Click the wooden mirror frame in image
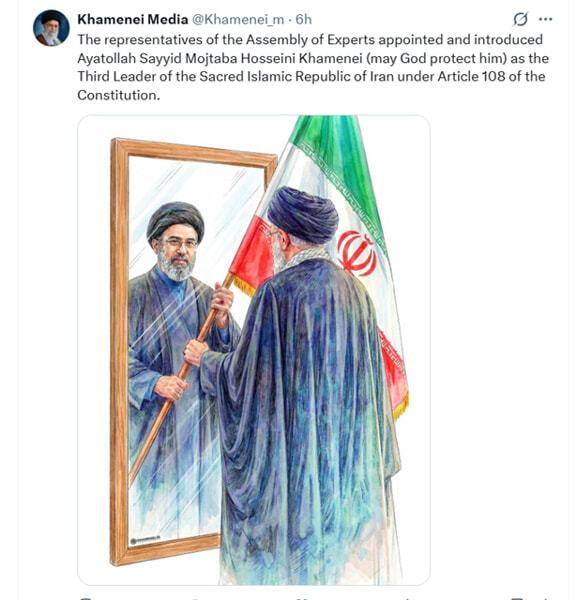This screenshot has height=600, width=576. pyautogui.click(x=119, y=351)
